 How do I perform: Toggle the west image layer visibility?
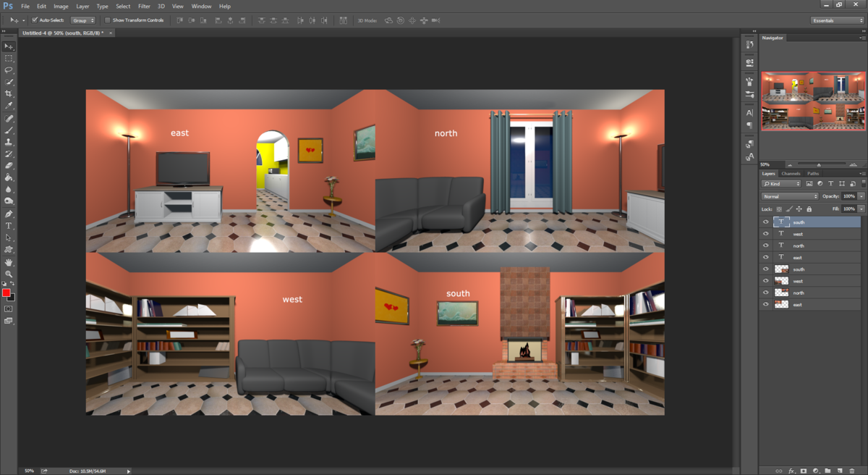[766, 281]
